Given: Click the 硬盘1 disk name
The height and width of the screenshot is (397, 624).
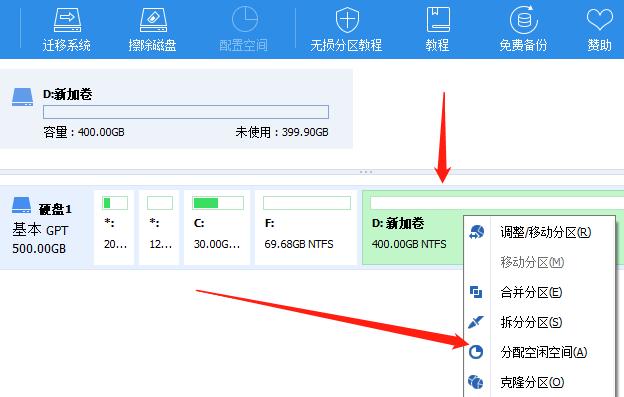Looking at the screenshot, I should [55, 209].
